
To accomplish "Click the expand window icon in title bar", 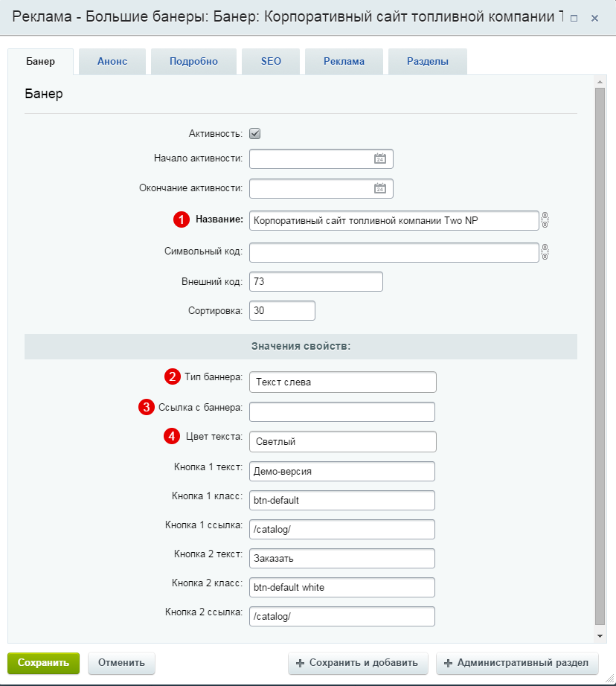I will [574, 19].
